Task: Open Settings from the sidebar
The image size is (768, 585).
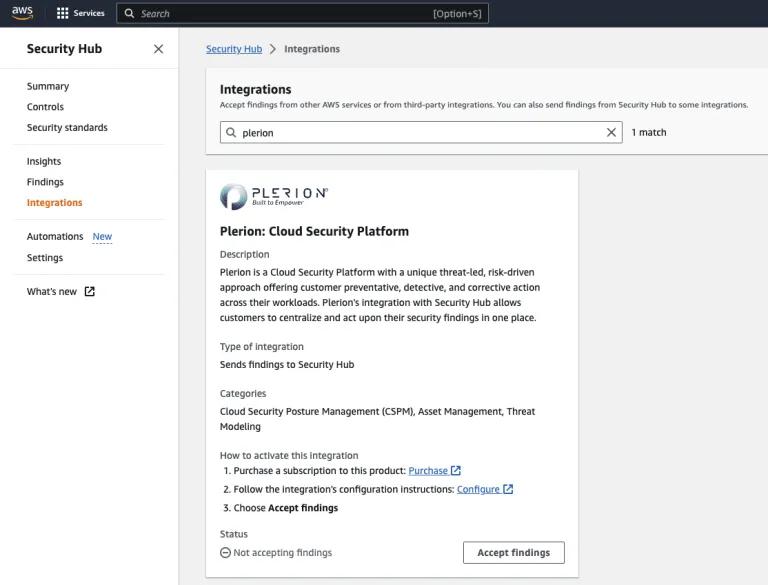Action: click(x=45, y=258)
